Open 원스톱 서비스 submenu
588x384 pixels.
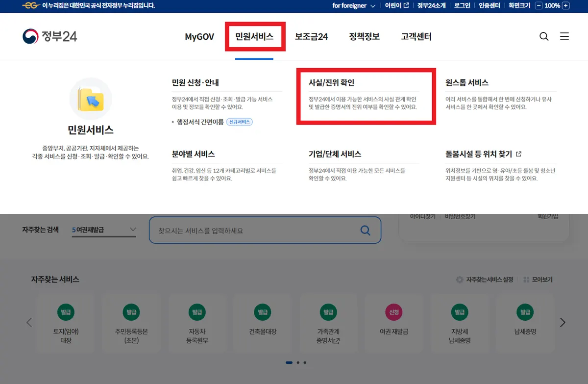(467, 82)
